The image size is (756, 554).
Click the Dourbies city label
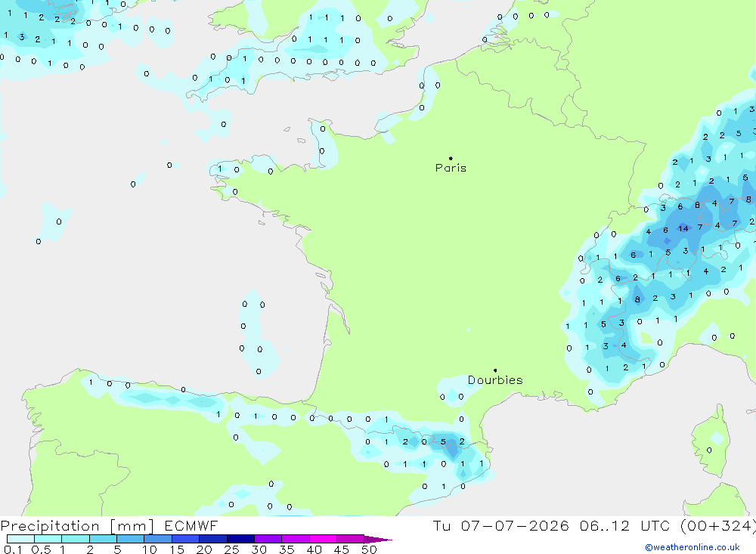coord(495,380)
